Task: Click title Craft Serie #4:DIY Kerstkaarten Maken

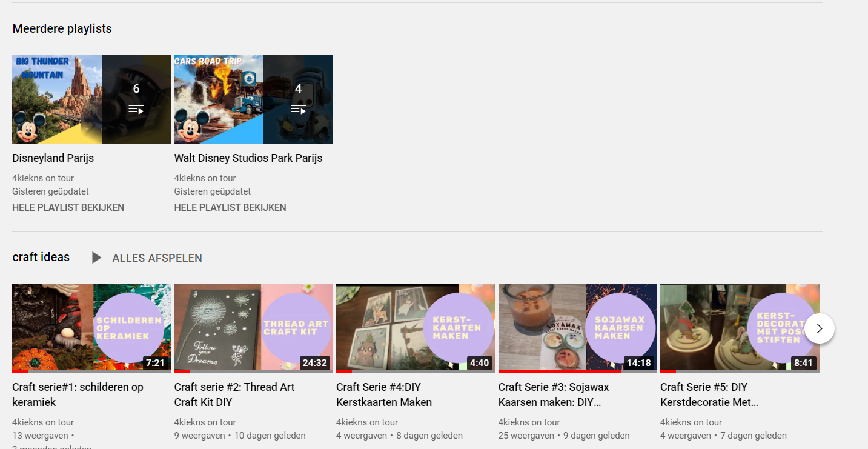Action: pyautogui.click(x=384, y=394)
